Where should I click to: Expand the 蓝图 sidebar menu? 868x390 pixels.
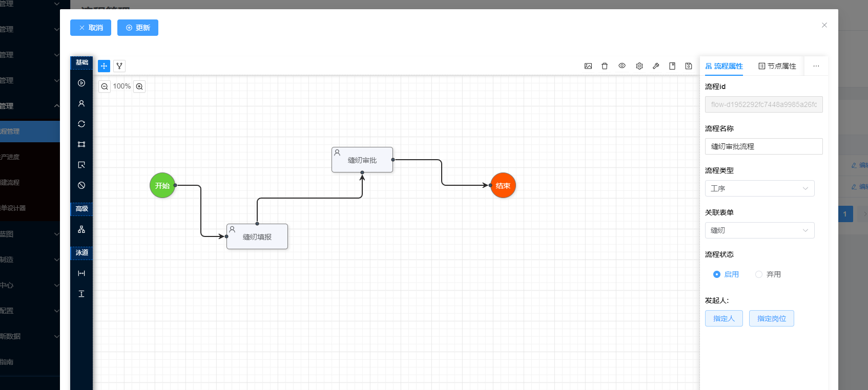coord(30,234)
